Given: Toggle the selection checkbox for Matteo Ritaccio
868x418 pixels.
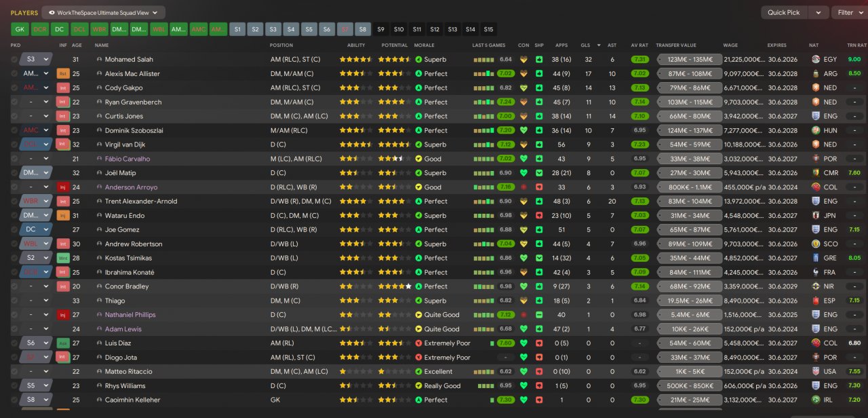Looking at the screenshot, I should coord(14,372).
